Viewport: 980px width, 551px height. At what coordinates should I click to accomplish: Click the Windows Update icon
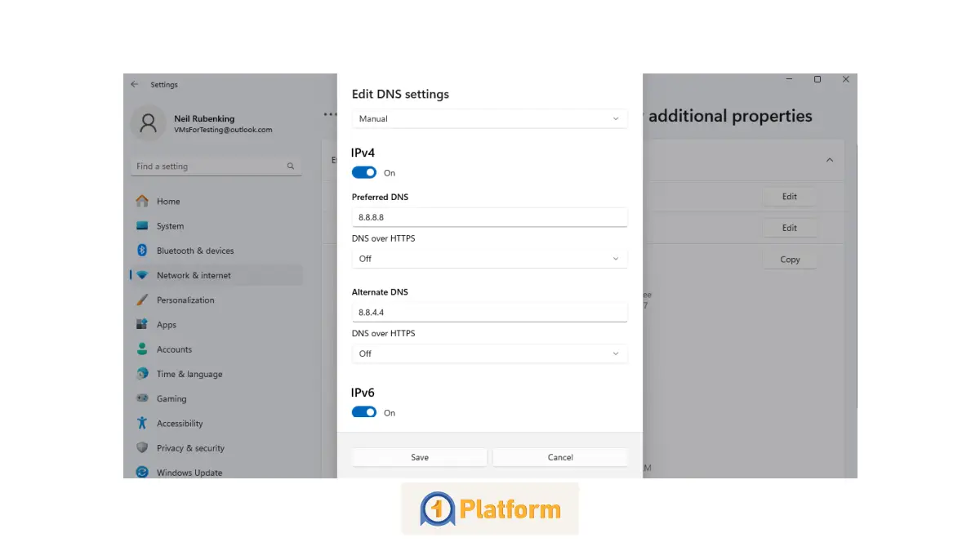pyautogui.click(x=142, y=472)
